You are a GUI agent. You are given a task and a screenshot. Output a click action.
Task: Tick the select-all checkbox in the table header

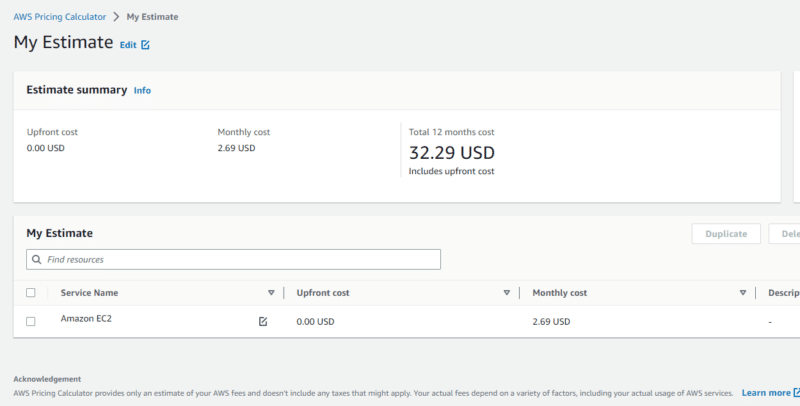point(31,293)
